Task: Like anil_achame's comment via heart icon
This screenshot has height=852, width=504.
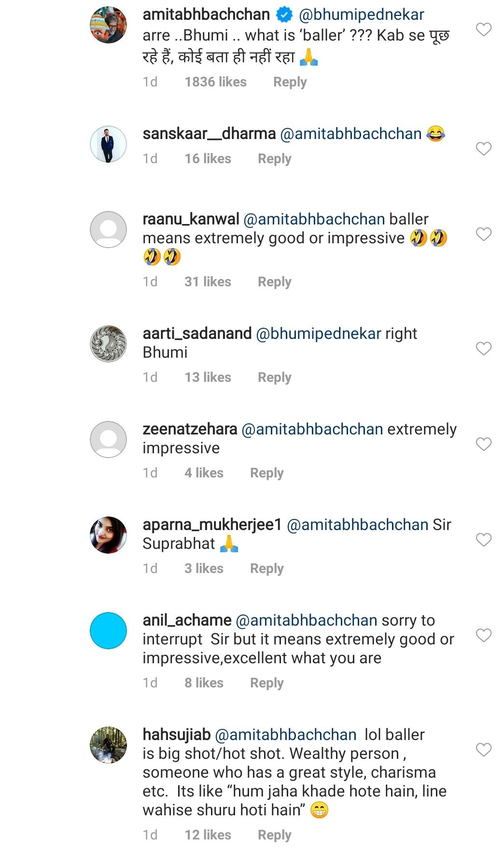Action: click(483, 635)
